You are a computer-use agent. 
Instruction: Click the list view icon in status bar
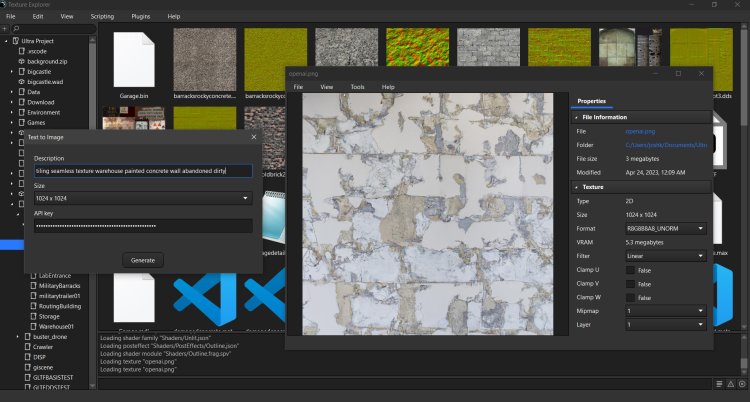pyautogui.click(x=718, y=383)
